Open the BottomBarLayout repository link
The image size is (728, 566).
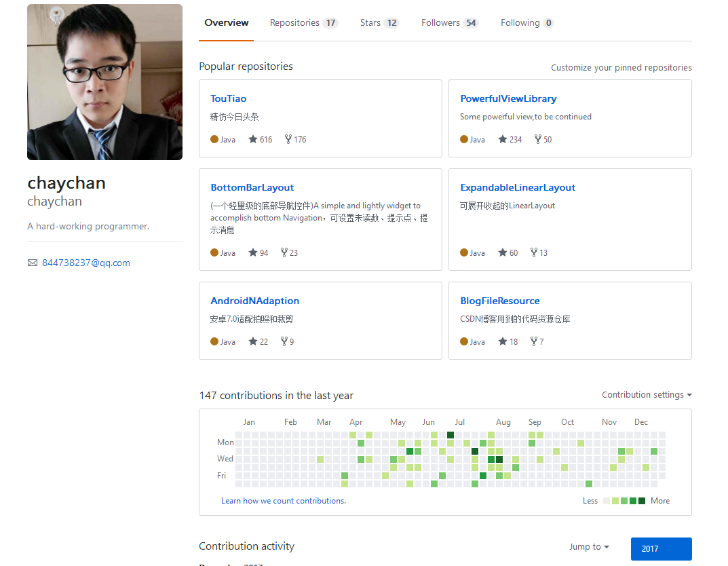click(252, 187)
